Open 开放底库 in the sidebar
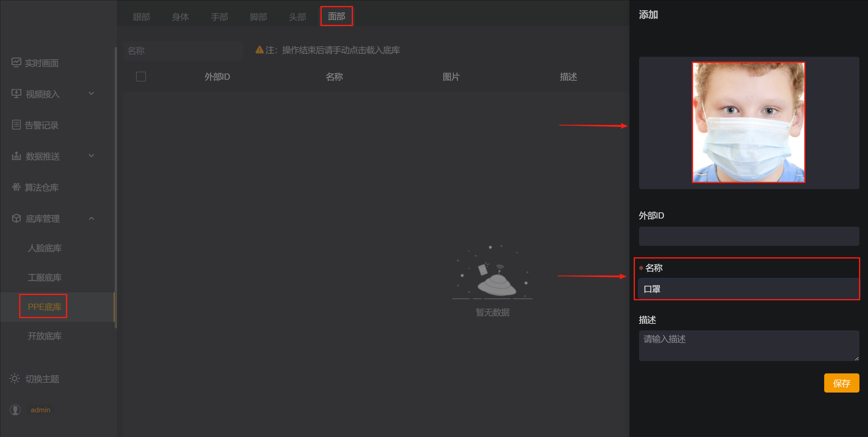The height and width of the screenshot is (437, 868). 44,336
